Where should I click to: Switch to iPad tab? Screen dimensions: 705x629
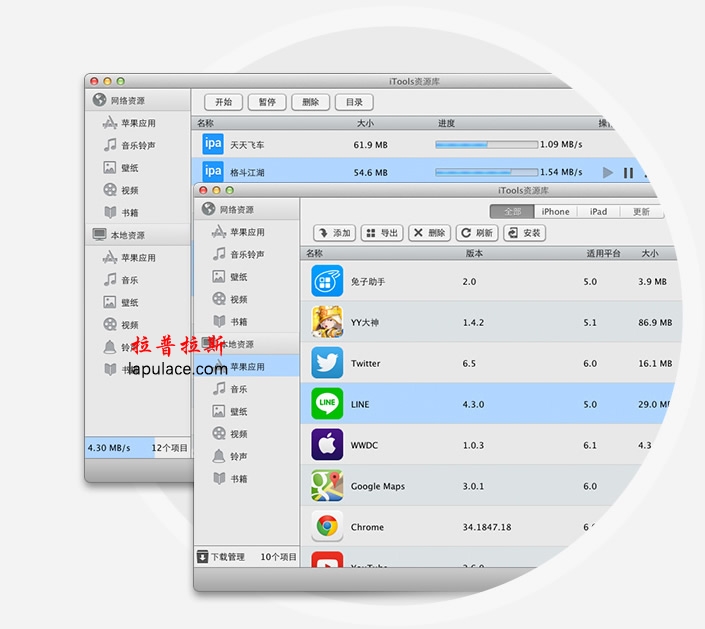pyautogui.click(x=598, y=211)
